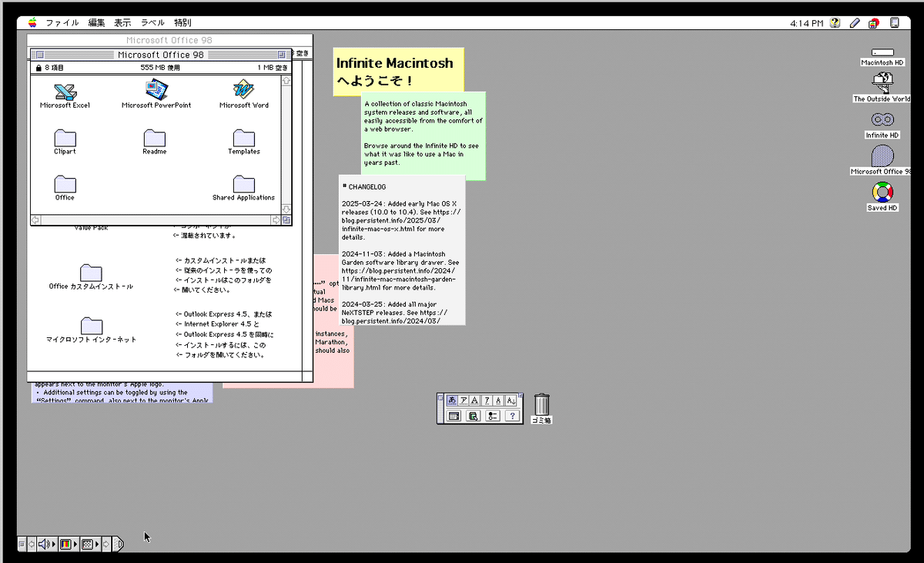
Task: Select direct Roman input mode A↓
Action: pyautogui.click(x=511, y=400)
